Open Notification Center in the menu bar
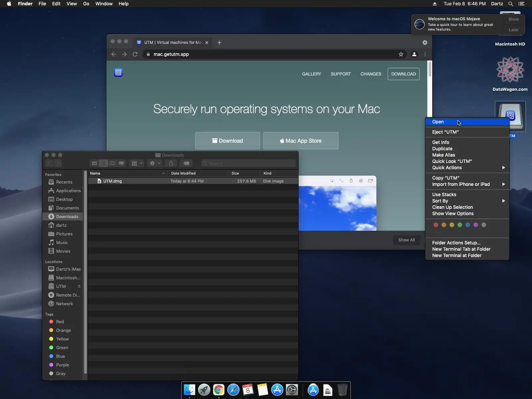This screenshot has width=532, height=399. pos(521,4)
